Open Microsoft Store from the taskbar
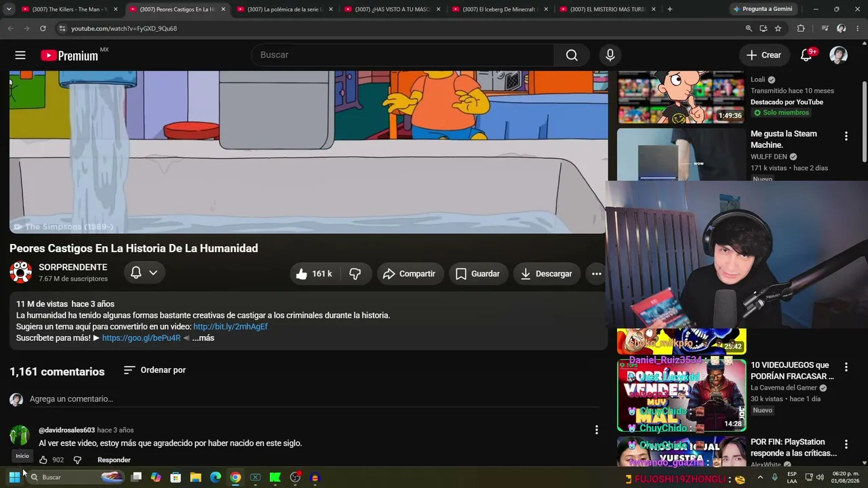Screen dimensions: 868x488 (176, 477)
